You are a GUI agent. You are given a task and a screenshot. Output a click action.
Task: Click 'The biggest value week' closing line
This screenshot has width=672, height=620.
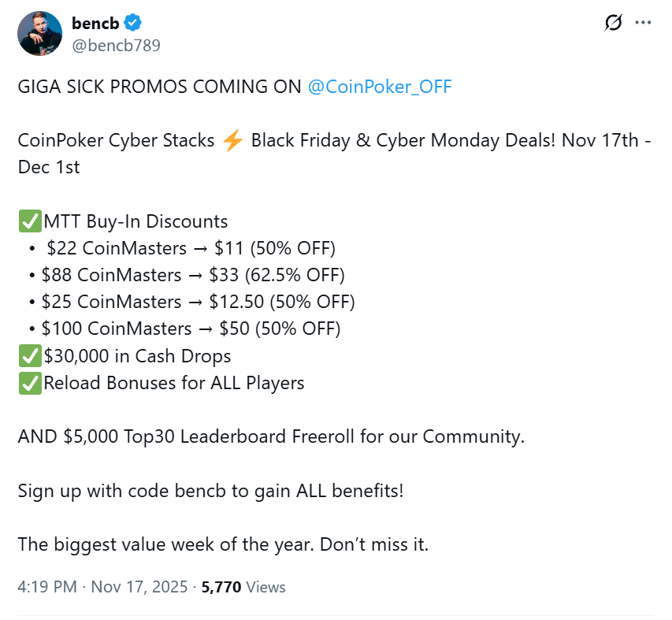point(223,544)
